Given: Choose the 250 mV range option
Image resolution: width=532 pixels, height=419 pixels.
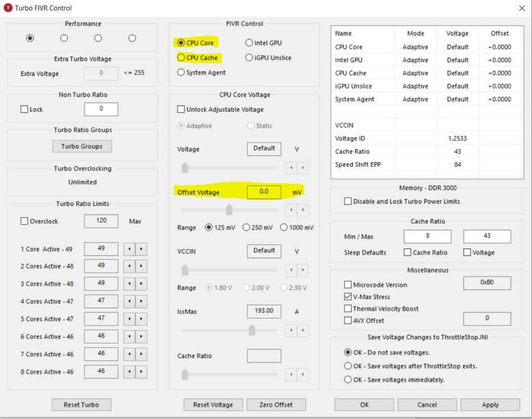Looking at the screenshot, I should [x=247, y=228].
